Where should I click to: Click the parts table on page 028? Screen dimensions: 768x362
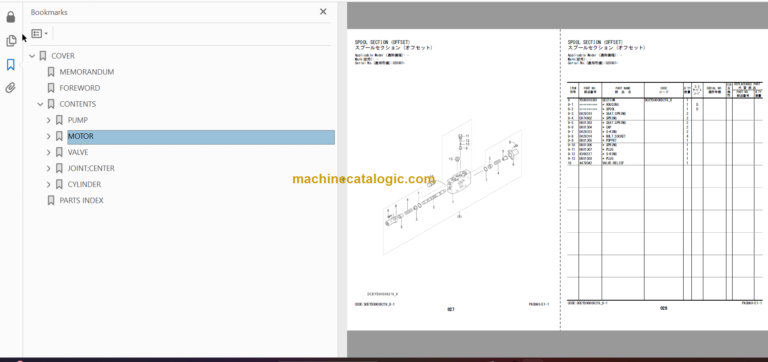(665, 191)
